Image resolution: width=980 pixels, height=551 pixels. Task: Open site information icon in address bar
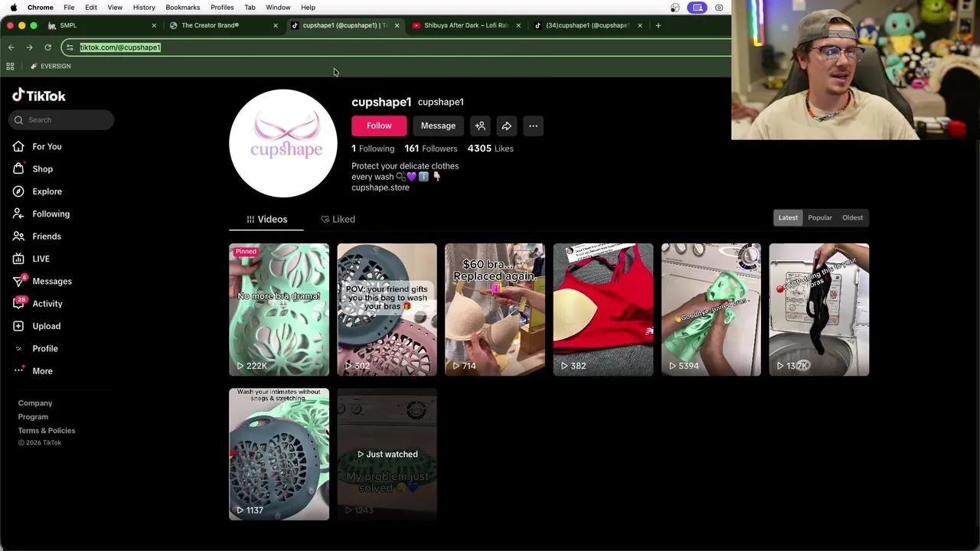(70, 47)
